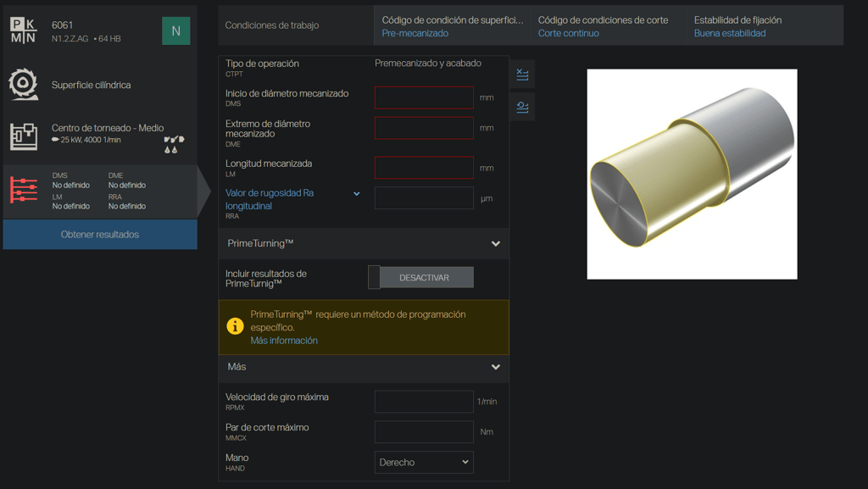Click the Valor de rugosidad Ra longitudinal link
Viewport: 868px width, 489px height.
click(270, 199)
